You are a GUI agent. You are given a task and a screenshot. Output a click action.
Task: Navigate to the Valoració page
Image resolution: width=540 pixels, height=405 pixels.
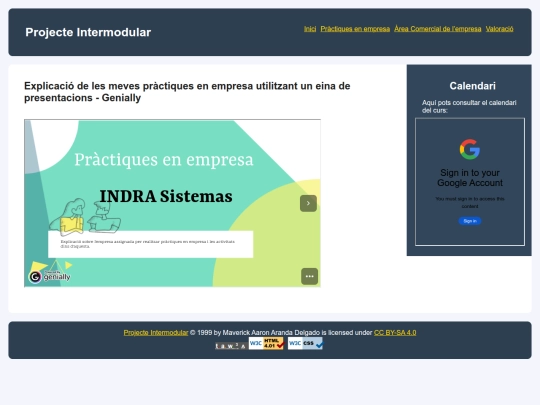pyautogui.click(x=499, y=29)
